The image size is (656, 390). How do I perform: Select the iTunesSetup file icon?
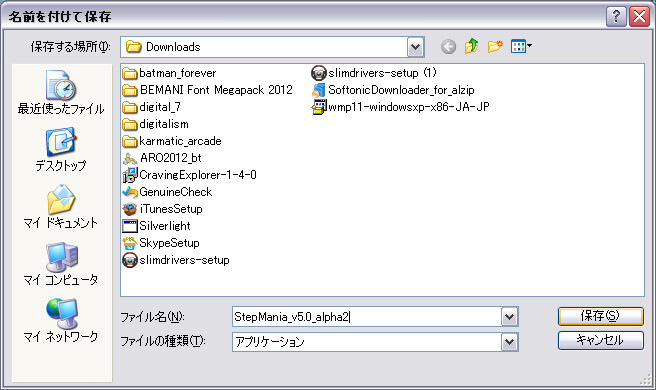point(130,209)
